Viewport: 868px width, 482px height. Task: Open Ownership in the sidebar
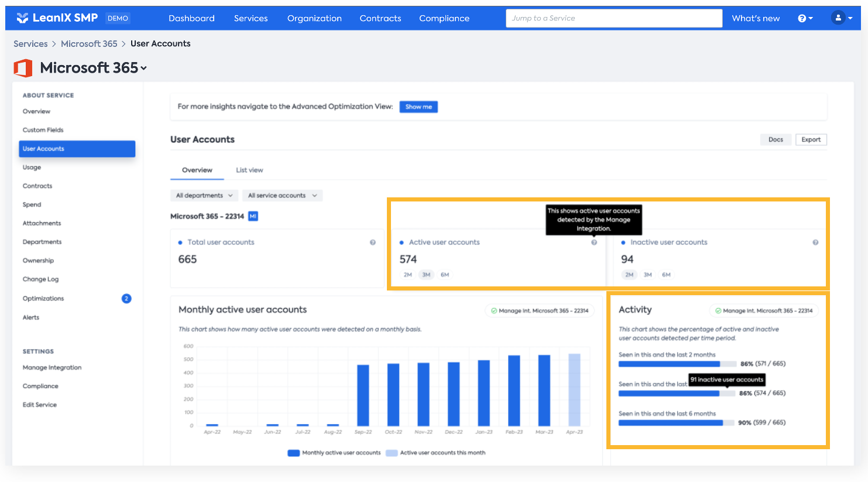(x=38, y=261)
